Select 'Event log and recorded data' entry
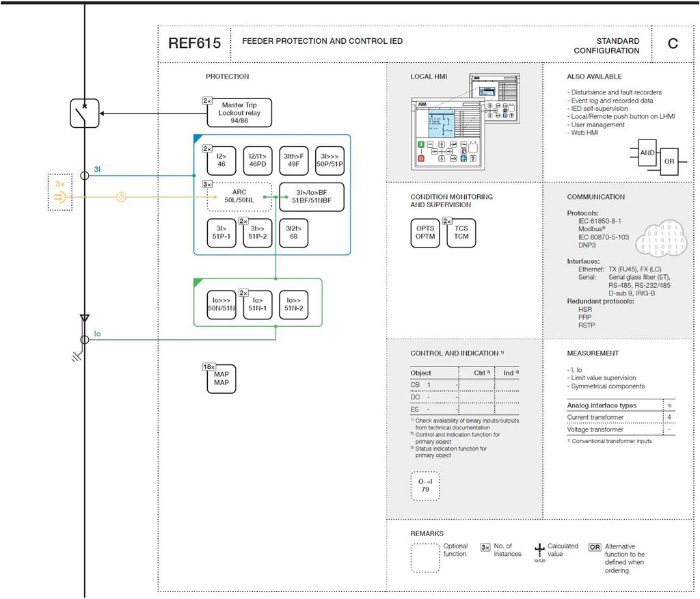Image resolution: width=700 pixels, height=599 pixels. click(610, 101)
